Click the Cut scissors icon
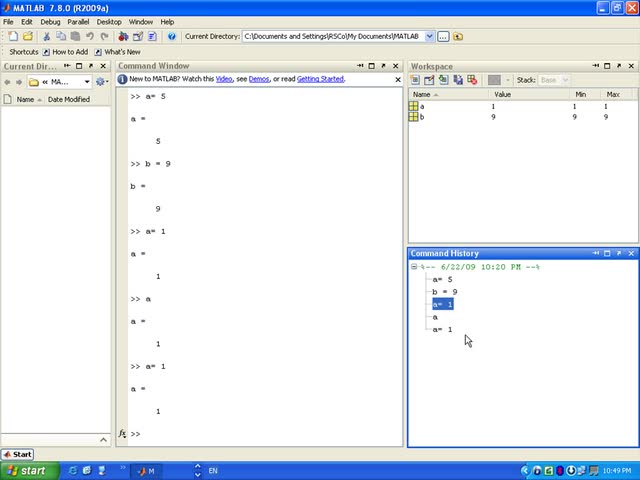Image resolution: width=640 pixels, height=480 pixels. tap(47, 36)
